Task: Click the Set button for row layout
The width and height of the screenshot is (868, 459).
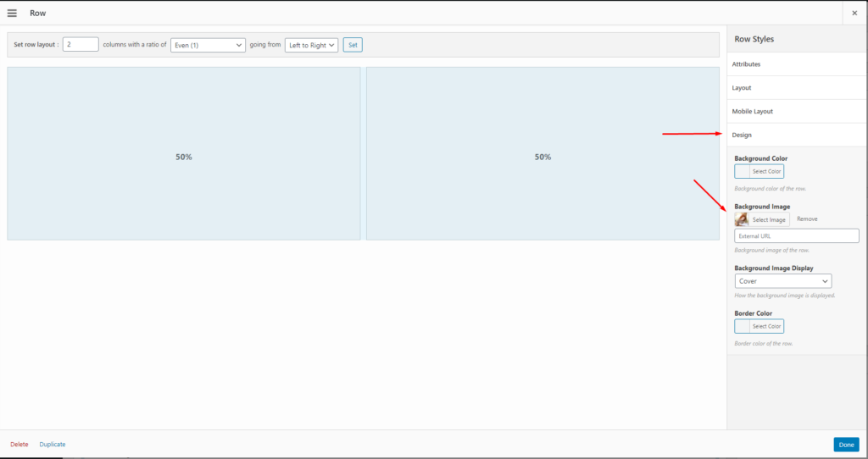Action: pos(353,45)
